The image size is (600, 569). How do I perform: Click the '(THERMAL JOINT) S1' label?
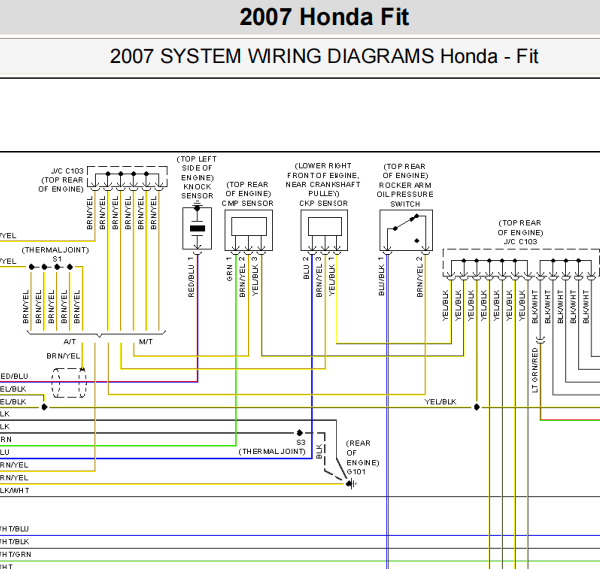coord(55,254)
